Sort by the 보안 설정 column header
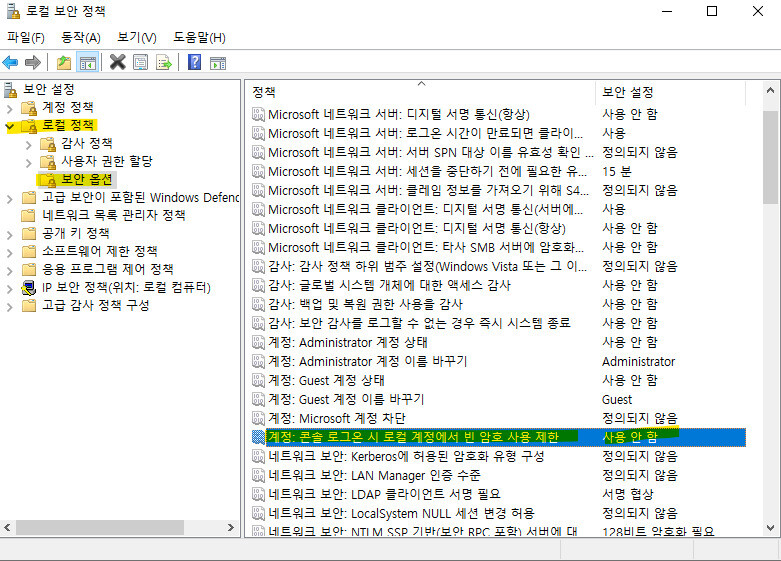781x561 pixels. click(x=670, y=92)
